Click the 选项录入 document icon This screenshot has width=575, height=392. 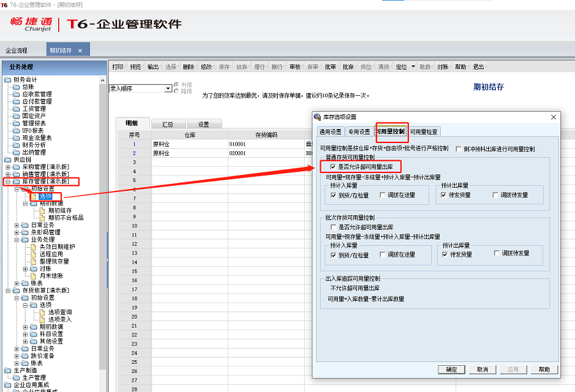42,319
